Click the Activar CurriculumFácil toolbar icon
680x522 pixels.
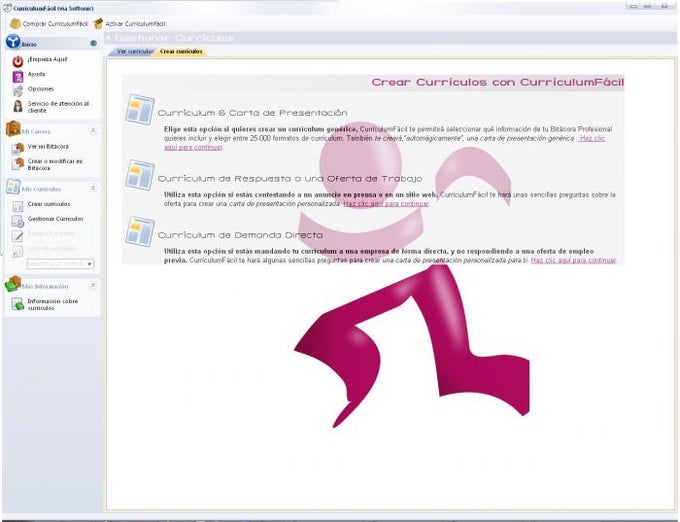pyautogui.click(x=98, y=23)
